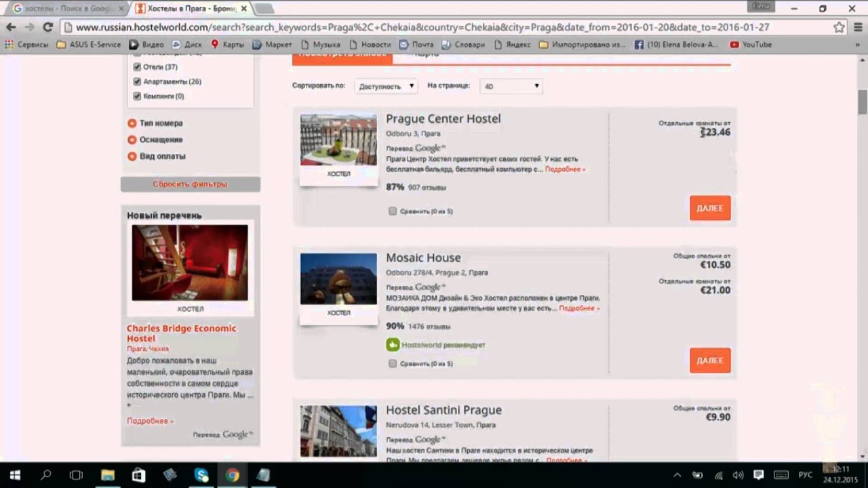
Task: Click the Сбросить фильтры reset button
Action: [x=190, y=184]
